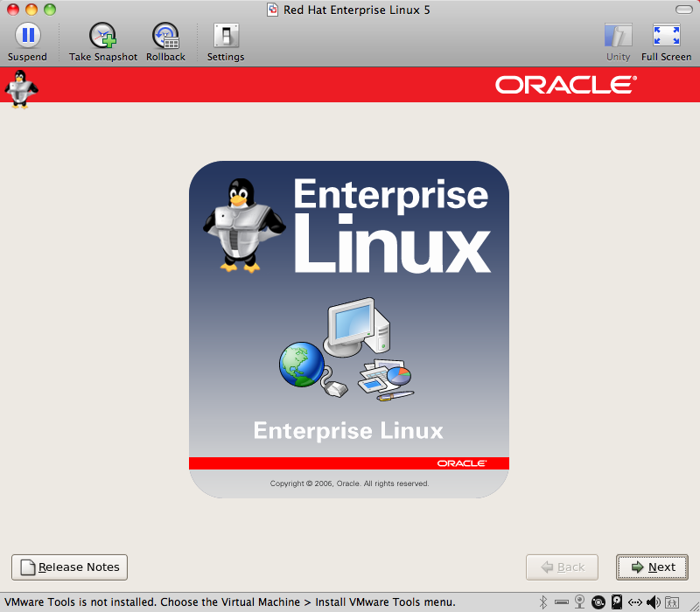Click the yellow minimize window button
The image size is (700, 612).
(x=31, y=10)
